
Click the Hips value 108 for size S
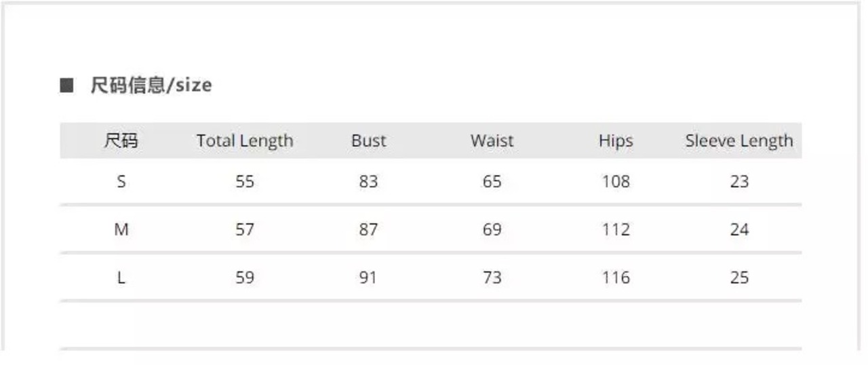[x=616, y=182]
